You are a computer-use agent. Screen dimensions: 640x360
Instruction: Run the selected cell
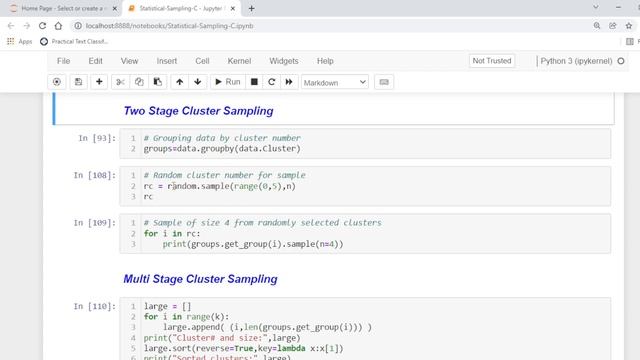coord(228,82)
